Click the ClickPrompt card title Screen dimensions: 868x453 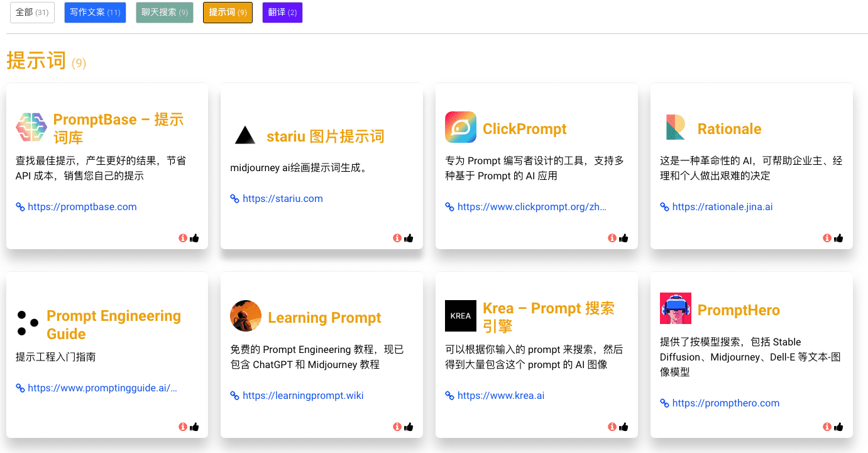point(525,129)
